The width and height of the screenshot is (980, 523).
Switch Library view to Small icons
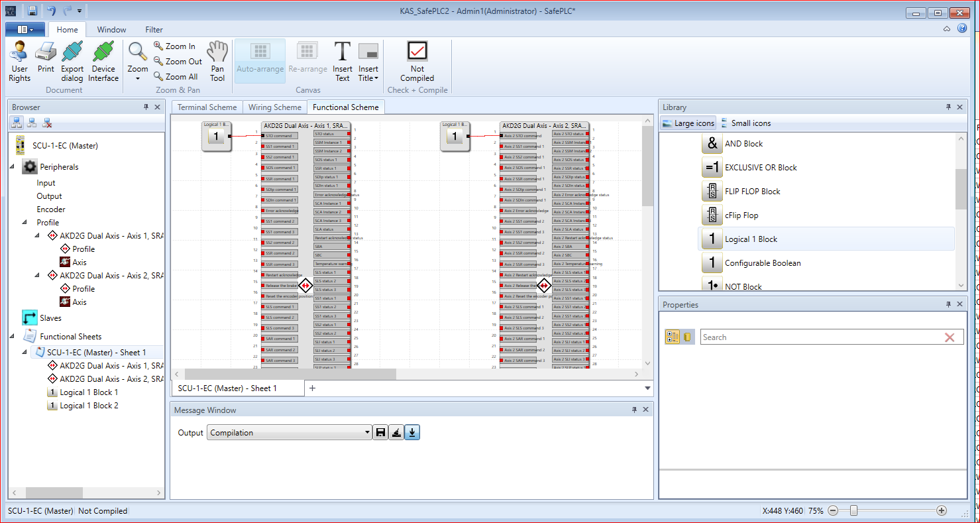746,123
